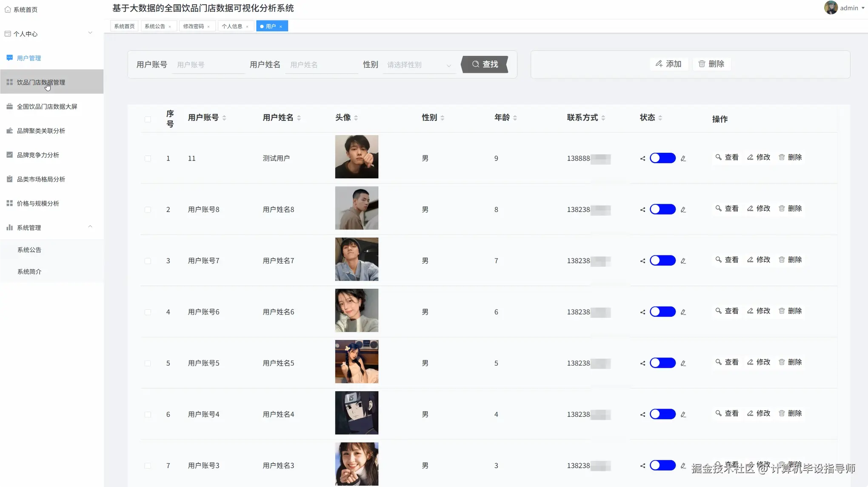Click the share icon before row 3 status toggle

[642, 261]
